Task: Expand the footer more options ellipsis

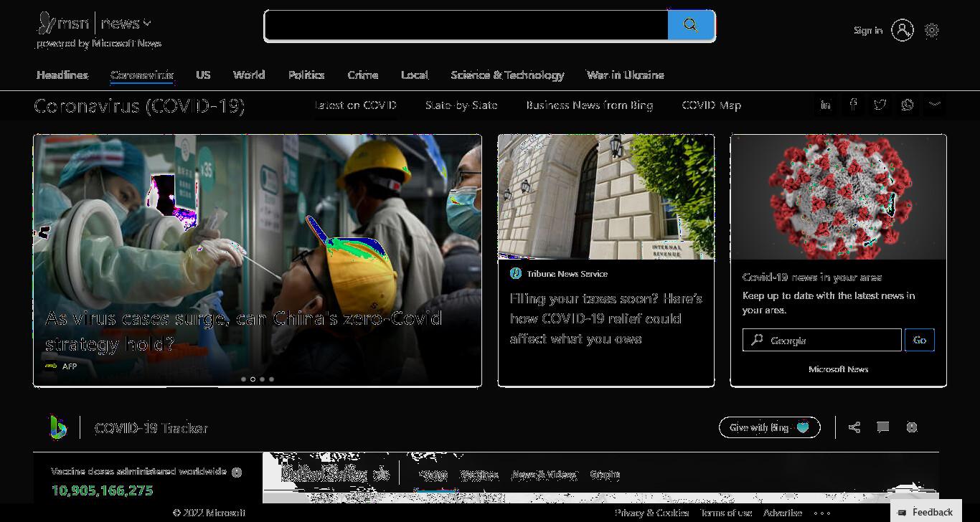Action: (822, 513)
